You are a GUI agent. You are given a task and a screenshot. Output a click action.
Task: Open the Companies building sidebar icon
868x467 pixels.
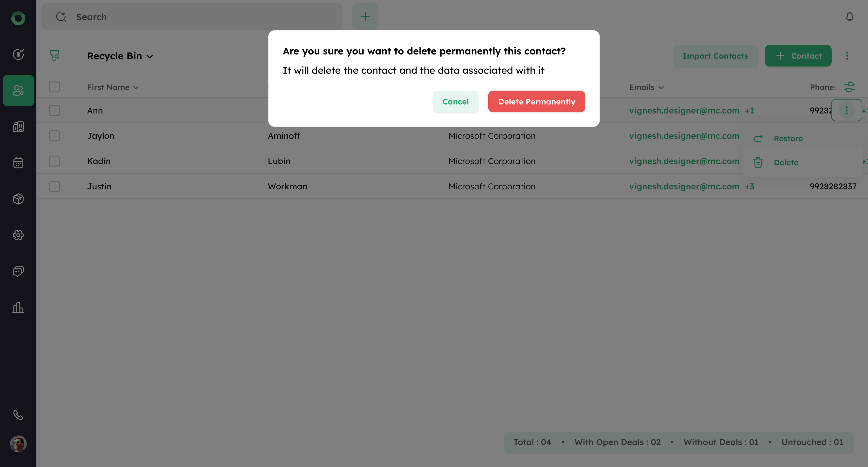(18, 127)
